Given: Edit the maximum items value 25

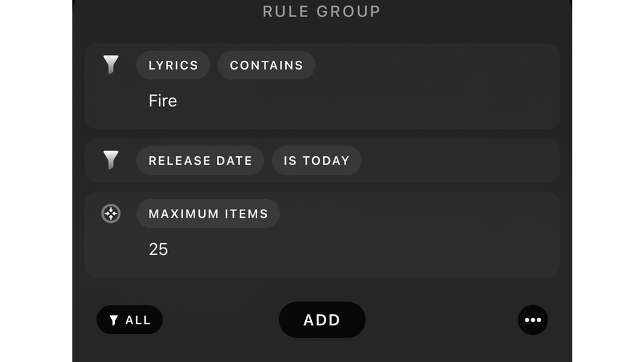Looking at the screenshot, I should pyautogui.click(x=158, y=249).
